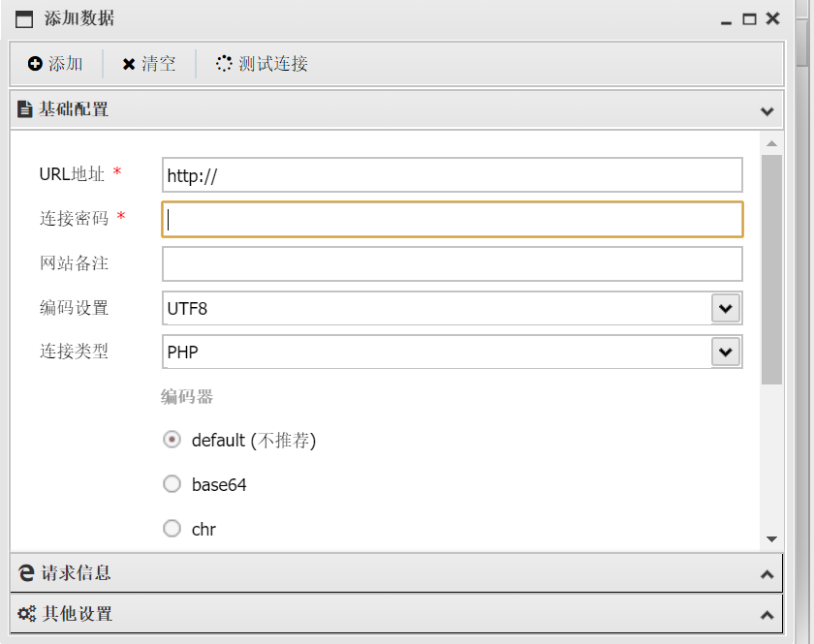Click the 基础配置 document icon

[x=25, y=109]
